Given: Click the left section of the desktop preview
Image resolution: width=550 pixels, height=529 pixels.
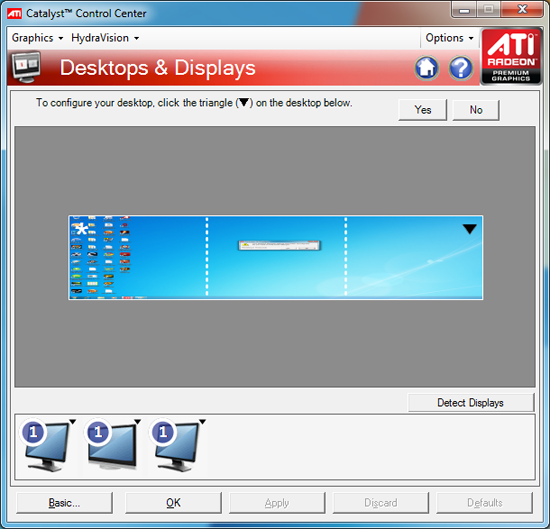Looking at the screenshot, I should [x=138, y=257].
